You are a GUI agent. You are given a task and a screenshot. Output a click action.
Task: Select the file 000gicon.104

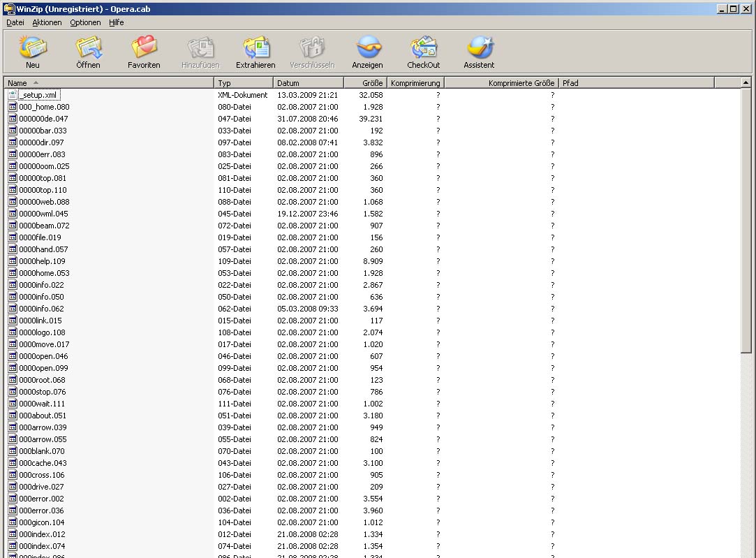(x=41, y=522)
